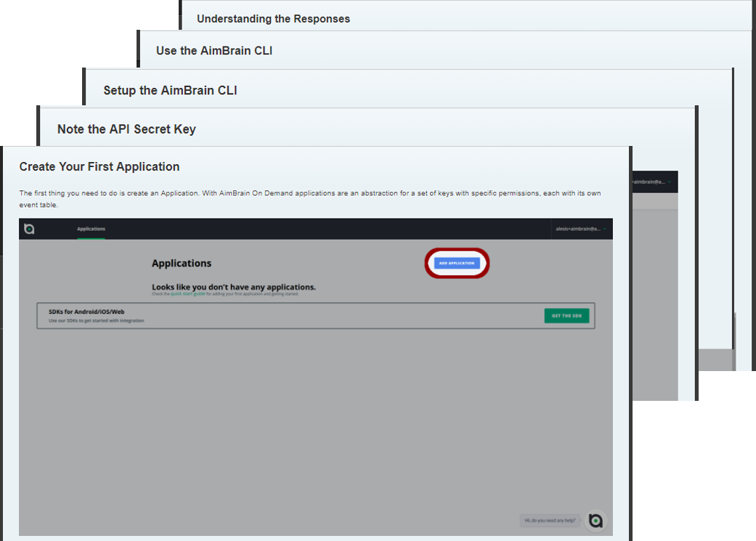Click the 'Hi, do you need any help?' bubble
Viewport: 756px width, 541px height.
tap(550, 521)
